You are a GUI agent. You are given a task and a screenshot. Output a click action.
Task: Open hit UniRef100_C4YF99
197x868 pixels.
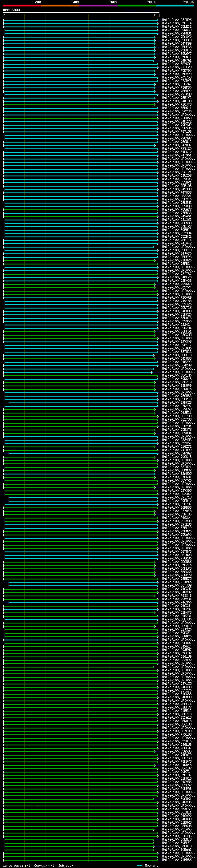[x=177, y=43]
